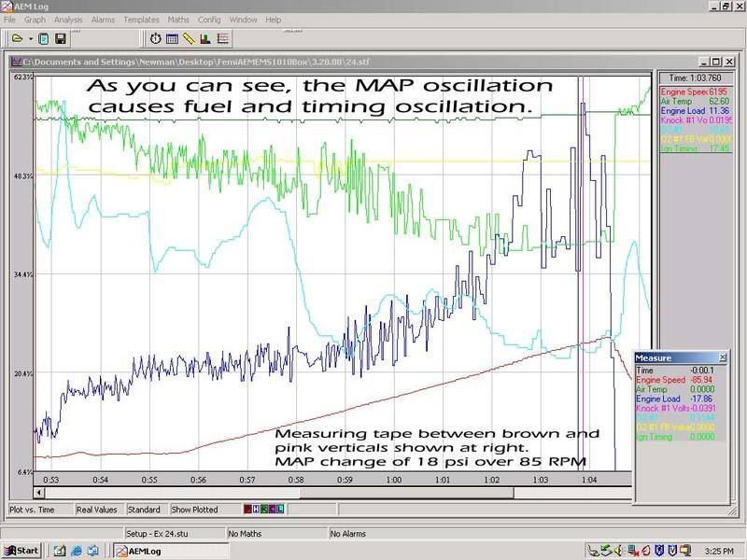Close the Measure floating window
This screenshot has width=747, height=560.
(x=722, y=357)
